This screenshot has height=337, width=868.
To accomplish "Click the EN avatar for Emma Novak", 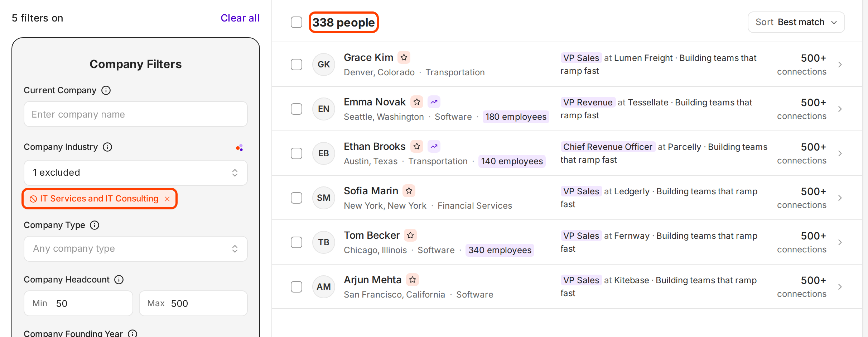I will pyautogui.click(x=324, y=109).
